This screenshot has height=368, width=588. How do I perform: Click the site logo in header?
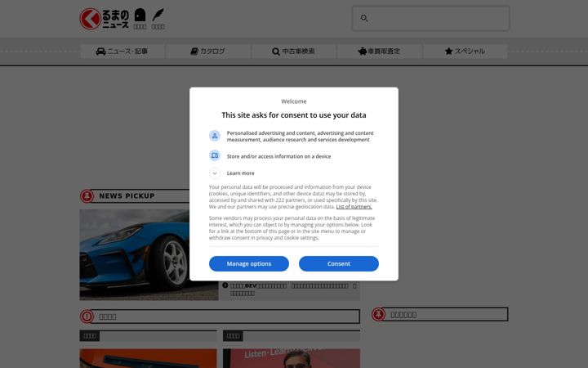point(105,19)
